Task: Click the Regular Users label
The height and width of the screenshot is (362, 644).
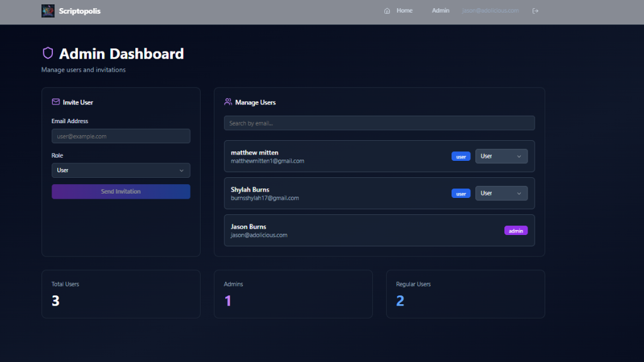Action: pos(413,284)
